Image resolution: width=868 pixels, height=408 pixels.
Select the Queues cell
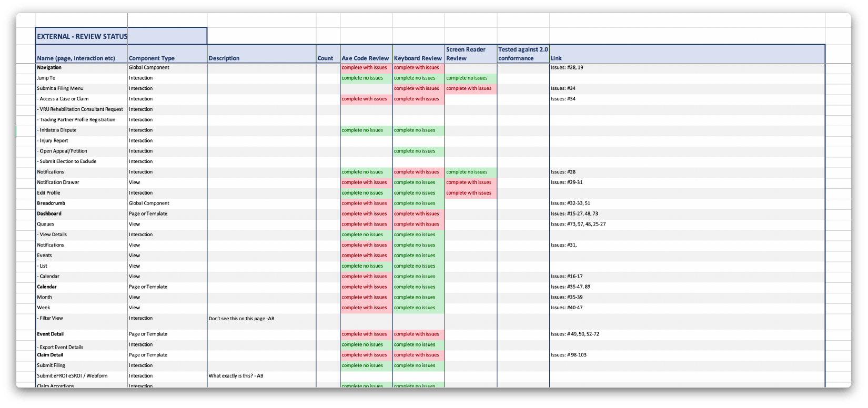(82, 225)
